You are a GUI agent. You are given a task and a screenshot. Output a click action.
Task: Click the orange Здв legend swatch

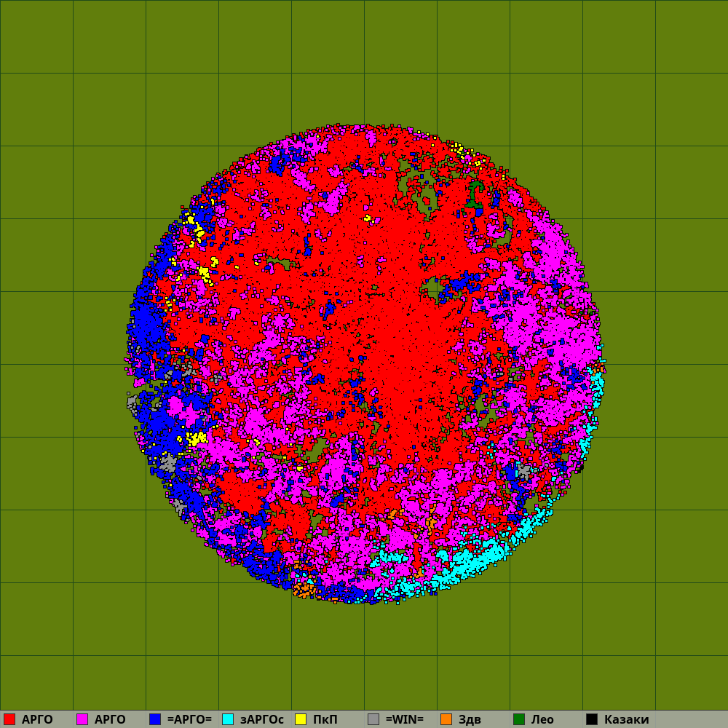point(446,719)
